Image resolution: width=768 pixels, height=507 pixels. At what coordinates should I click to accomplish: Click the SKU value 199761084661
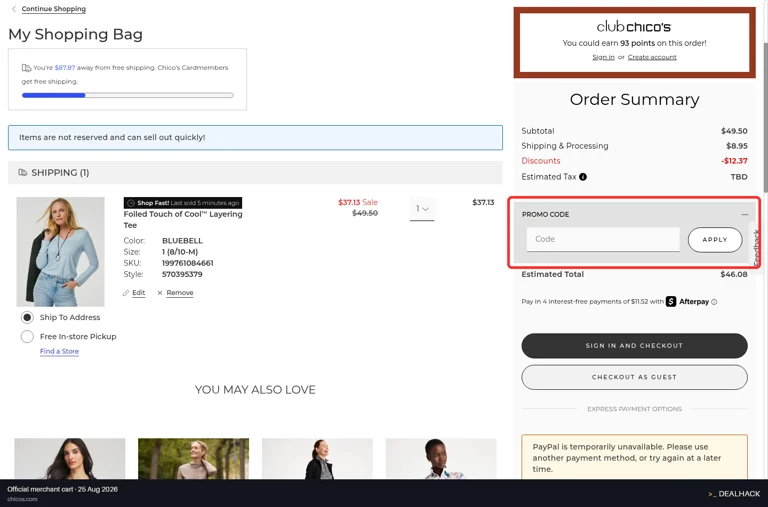coord(188,263)
